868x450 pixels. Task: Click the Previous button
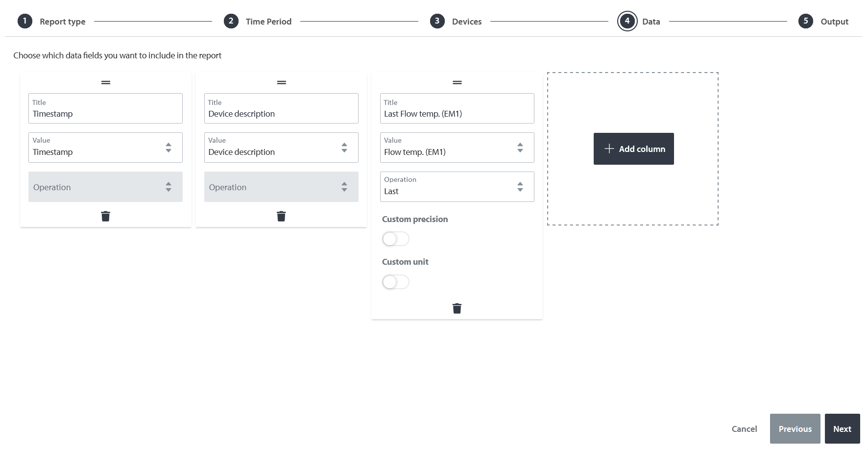(795, 428)
